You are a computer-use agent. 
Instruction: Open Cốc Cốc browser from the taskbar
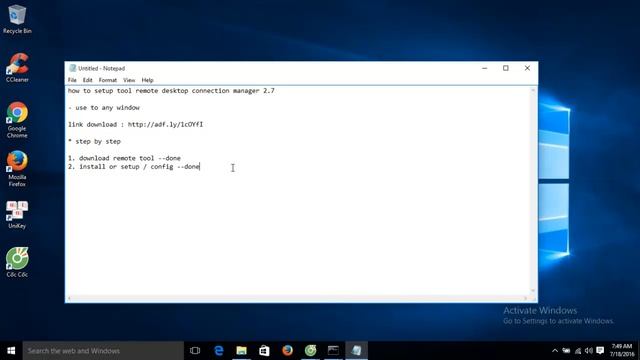(311, 351)
